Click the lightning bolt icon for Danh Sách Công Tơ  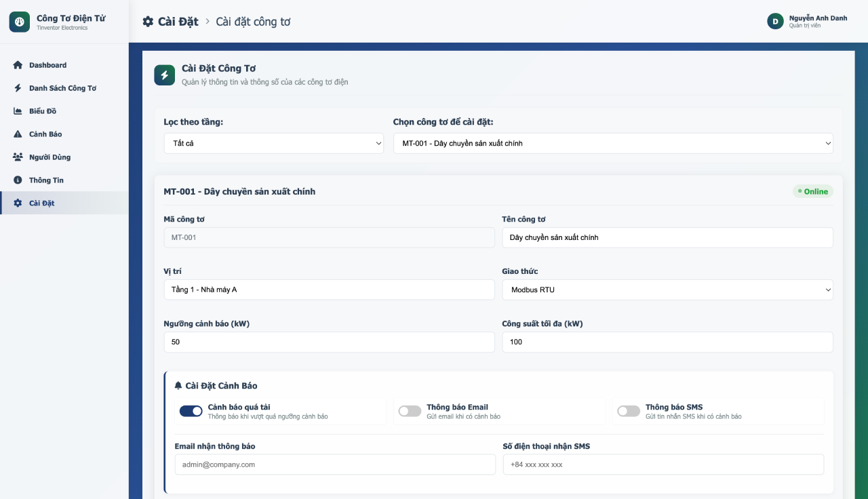(x=18, y=88)
